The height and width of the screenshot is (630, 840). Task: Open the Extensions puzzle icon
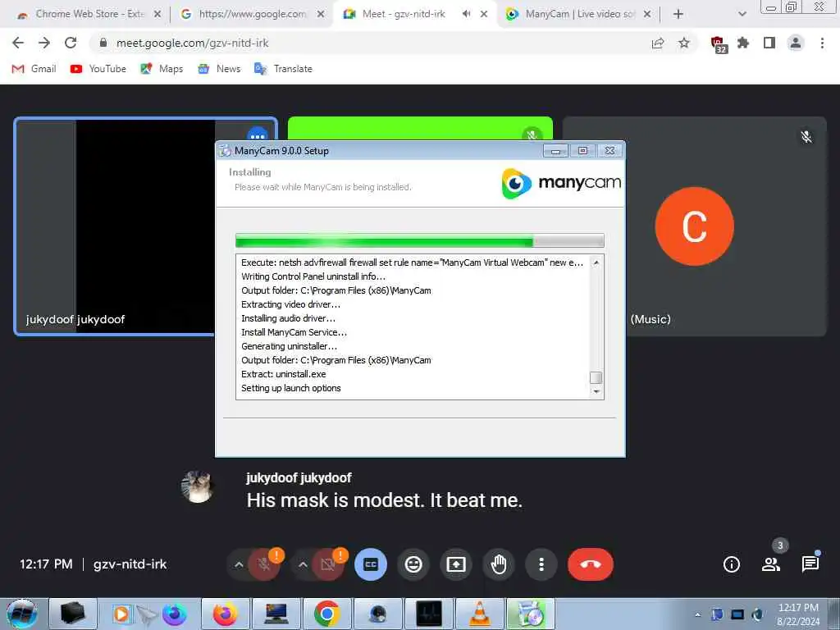(x=743, y=43)
